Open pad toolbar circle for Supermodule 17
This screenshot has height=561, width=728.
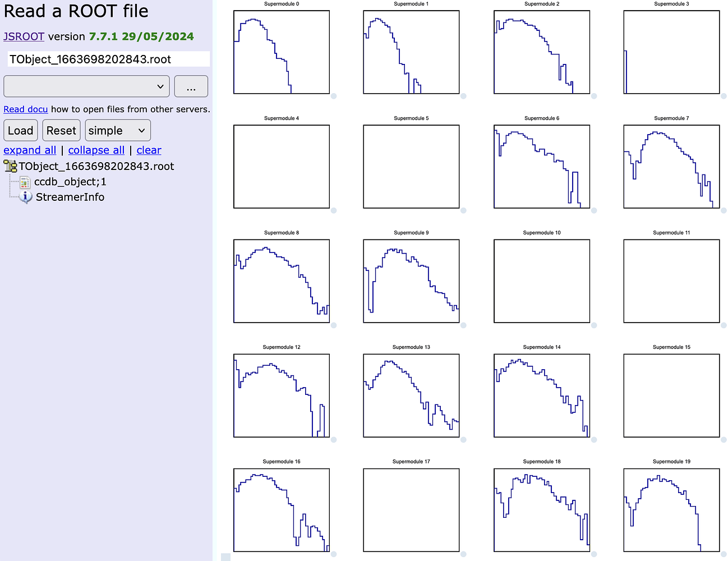[x=463, y=554]
